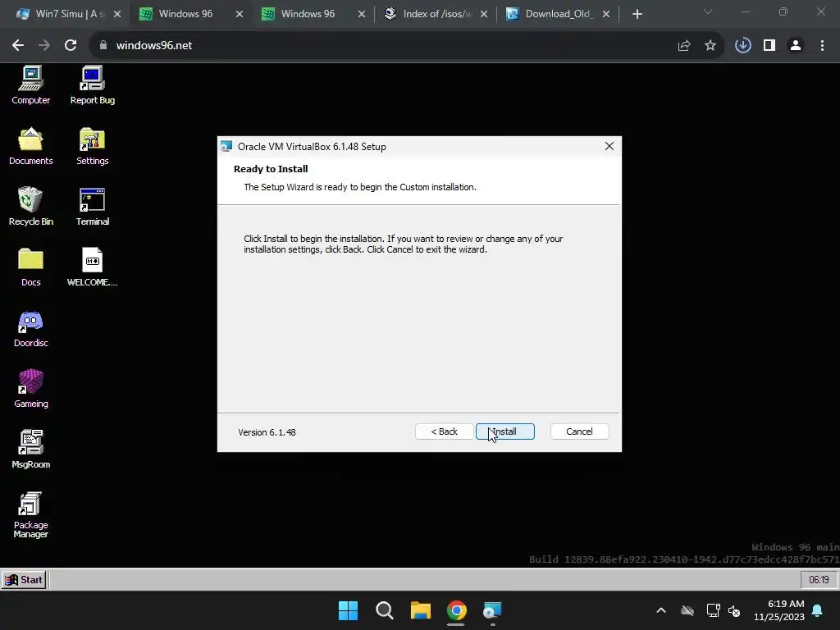840x630 pixels.
Task: Open the tab search dropdown chevron
Action: pyautogui.click(x=708, y=11)
